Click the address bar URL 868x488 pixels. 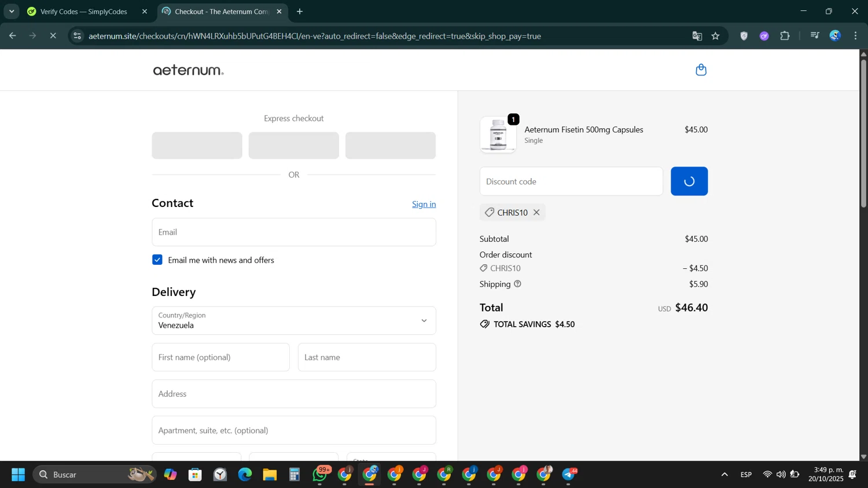[315, 36]
